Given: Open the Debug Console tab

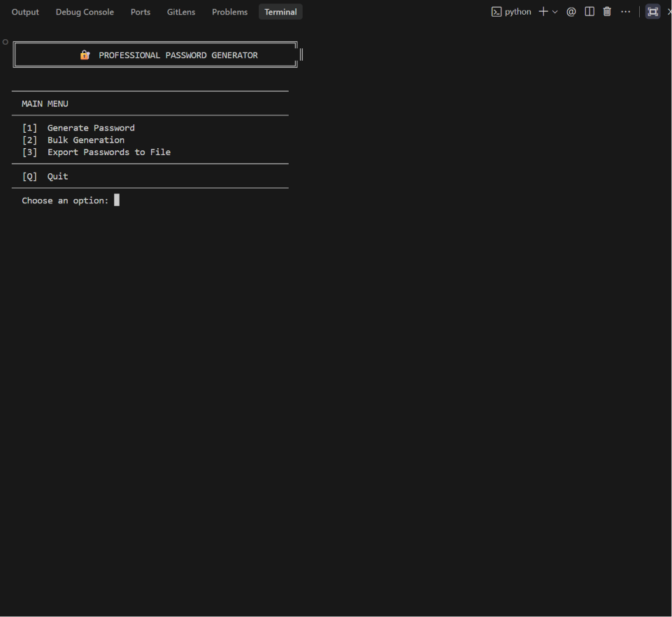Looking at the screenshot, I should point(85,12).
